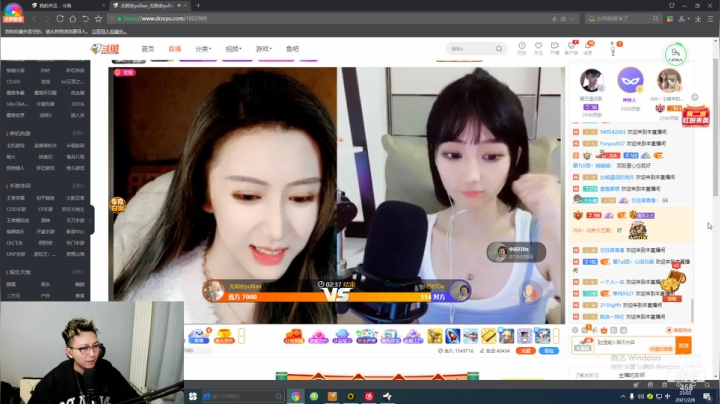The height and width of the screenshot is (404, 720).
Task: Open a new browser tab with plus
Action: pyautogui.click(x=198, y=6)
